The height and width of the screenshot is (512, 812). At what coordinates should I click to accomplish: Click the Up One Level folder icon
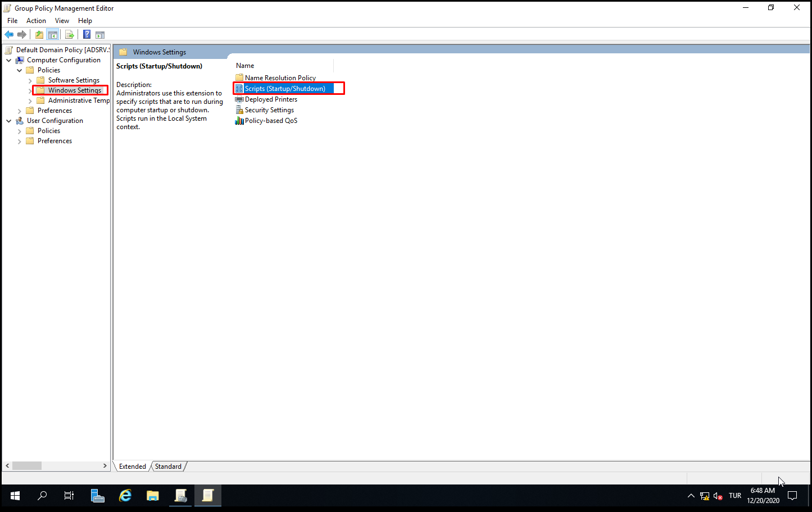pyautogui.click(x=39, y=35)
